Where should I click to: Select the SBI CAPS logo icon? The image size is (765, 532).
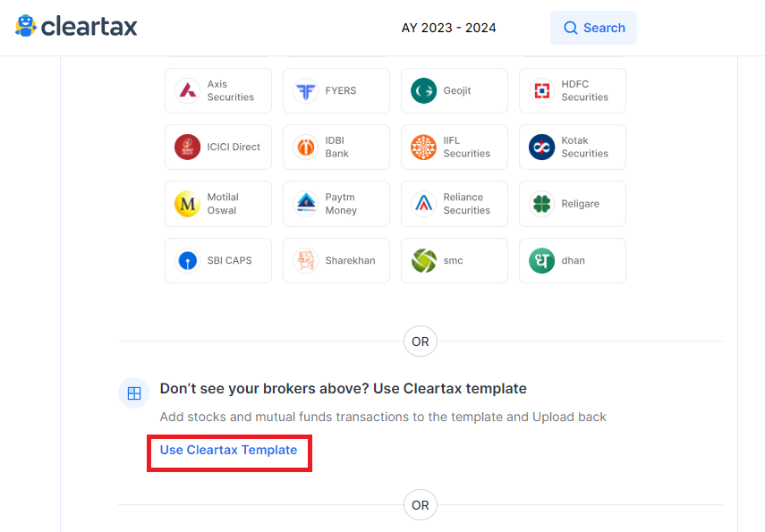coord(188,261)
